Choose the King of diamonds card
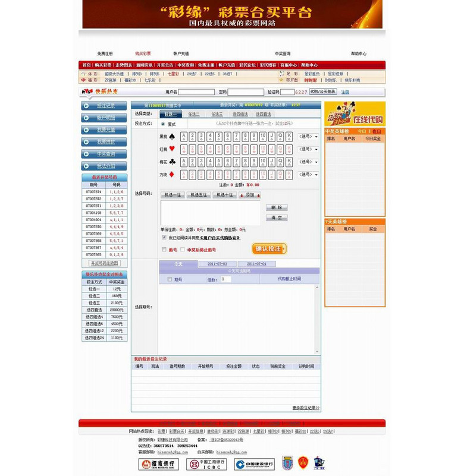Image resolution: width=464 pixels, height=476 pixels. 289,175
